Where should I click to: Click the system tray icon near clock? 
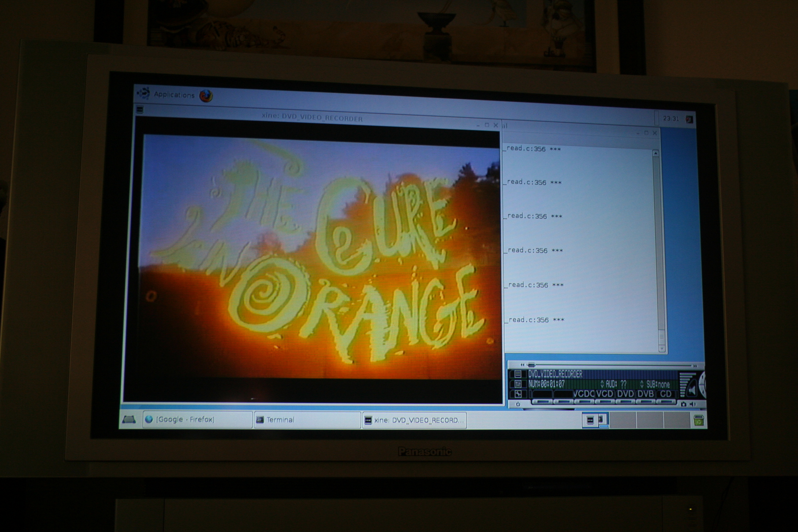coord(689,120)
